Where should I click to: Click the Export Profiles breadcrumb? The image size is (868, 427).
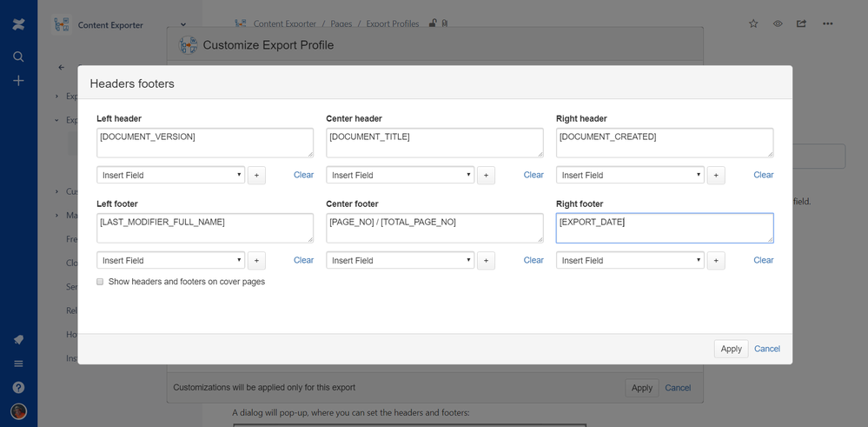click(x=392, y=23)
